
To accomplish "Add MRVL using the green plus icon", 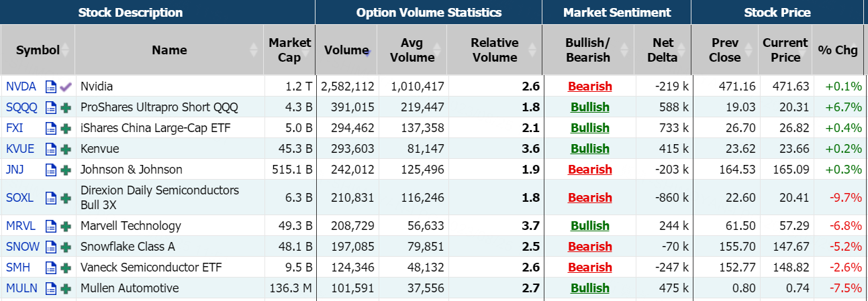I will [66, 226].
